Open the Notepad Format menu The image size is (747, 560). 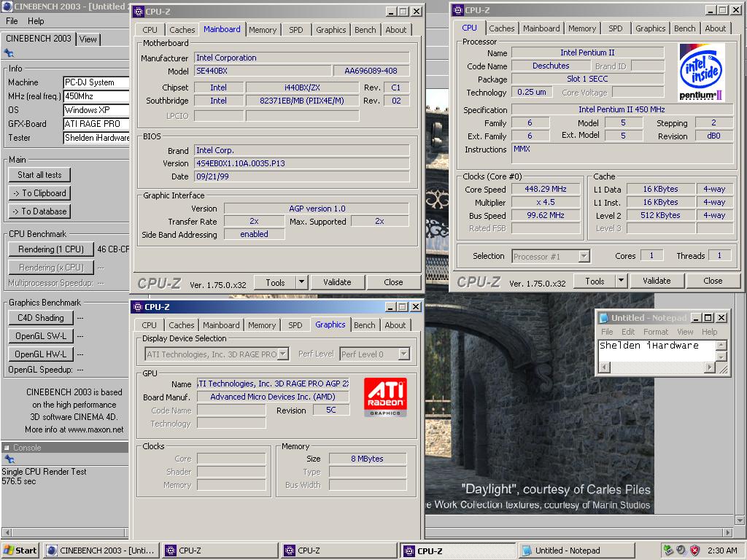pos(656,332)
